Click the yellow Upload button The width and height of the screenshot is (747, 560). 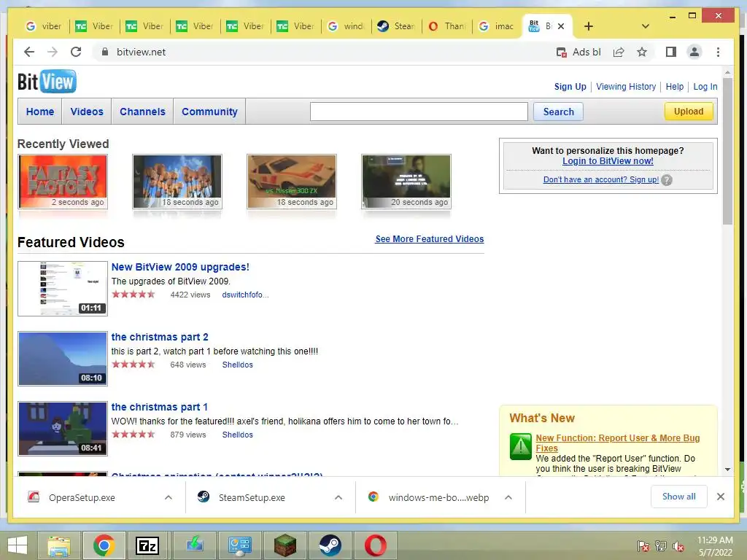689,112
